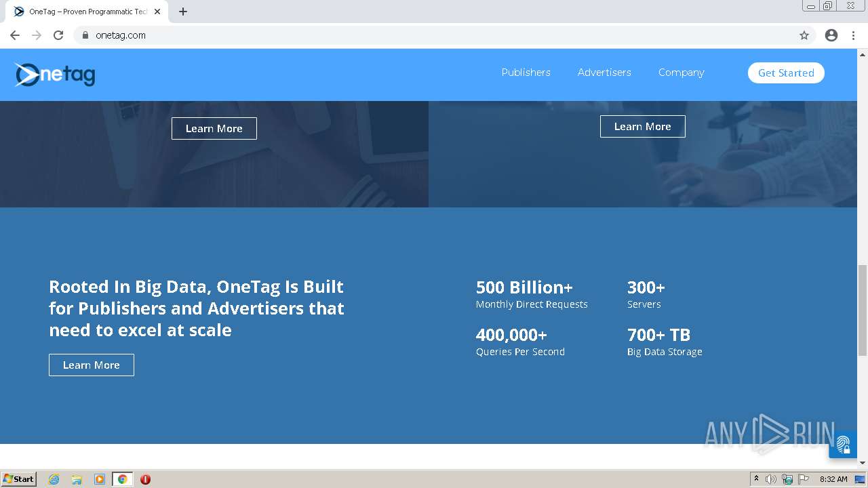Click the 700+ TB statistic

[658, 335]
